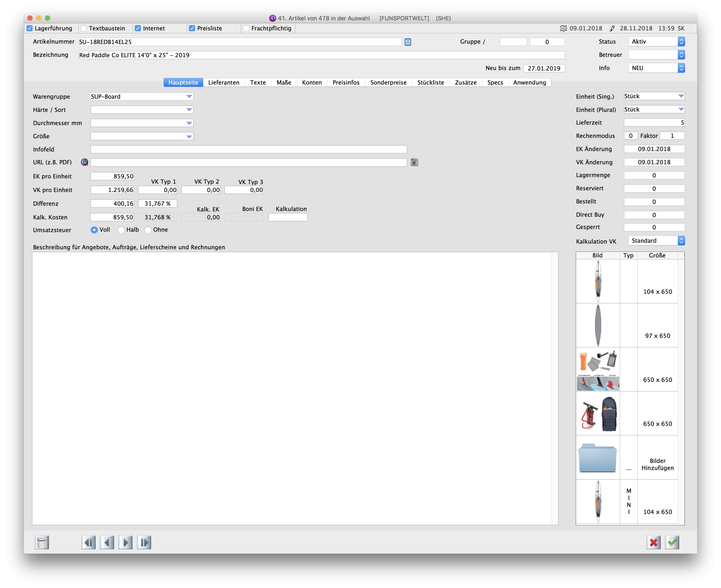Click the Bilder Hinzufügen folder
The height and width of the screenshot is (588, 721).
point(597,458)
